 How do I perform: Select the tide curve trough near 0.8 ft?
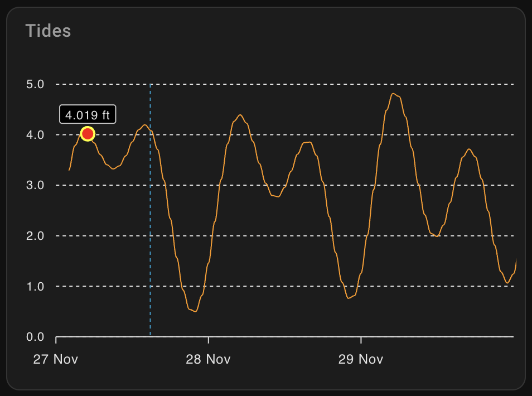point(349,298)
